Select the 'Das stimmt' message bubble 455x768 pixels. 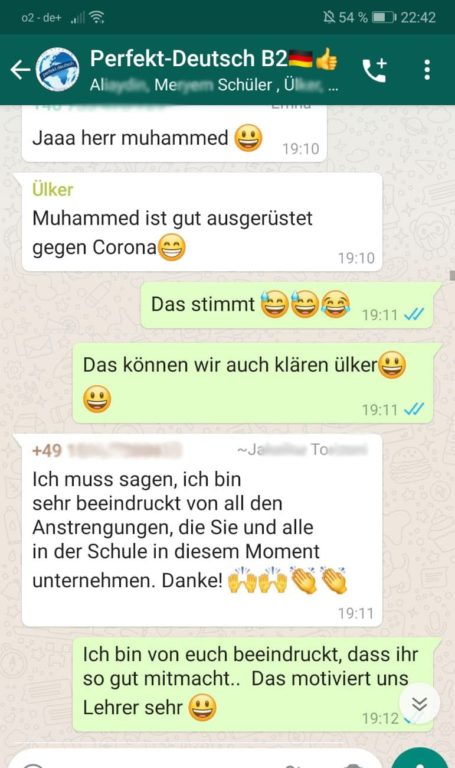pyautogui.click(x=287, y=305)
